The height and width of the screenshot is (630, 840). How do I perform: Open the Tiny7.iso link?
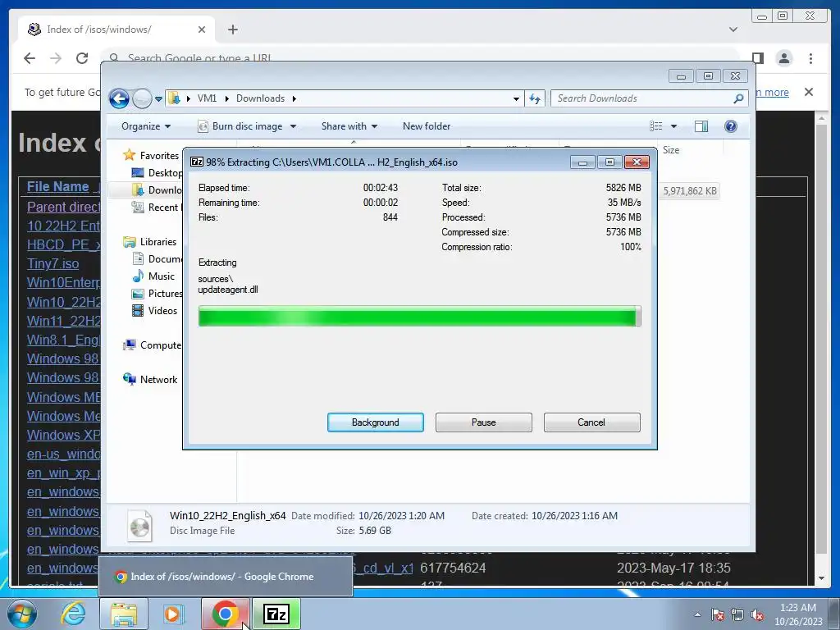tap(53, 263)
